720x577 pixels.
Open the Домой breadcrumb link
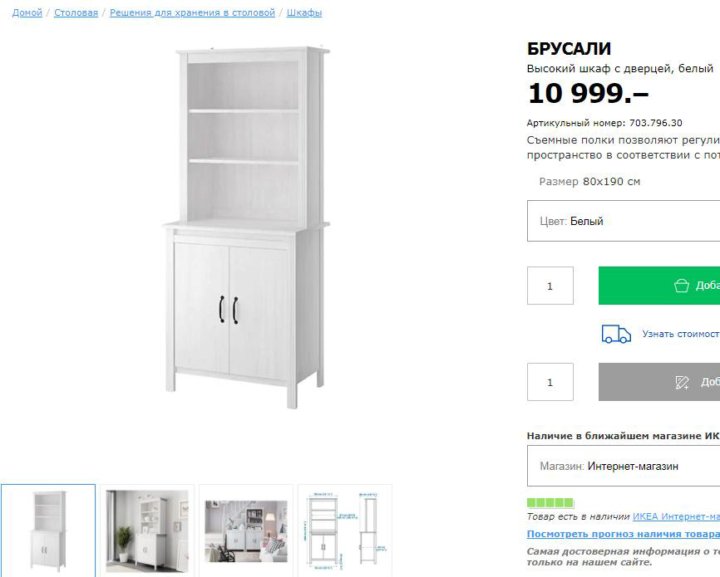(x=27, y=13)
